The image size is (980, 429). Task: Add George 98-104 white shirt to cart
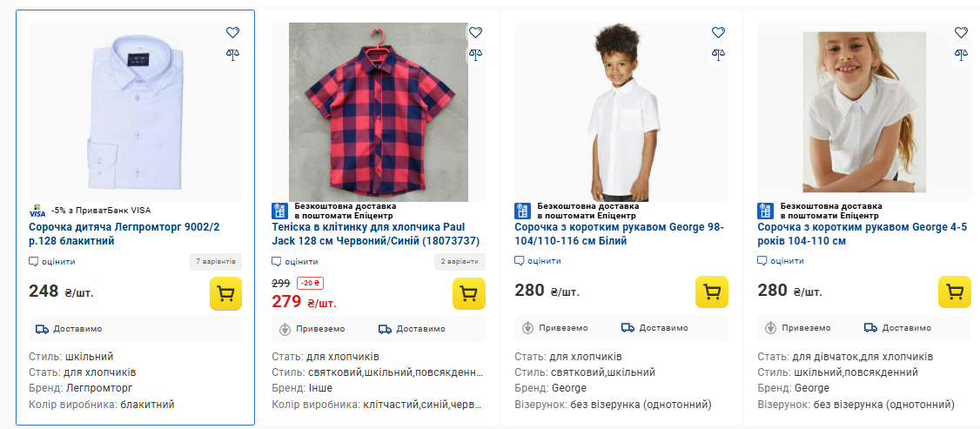[711, 293]
